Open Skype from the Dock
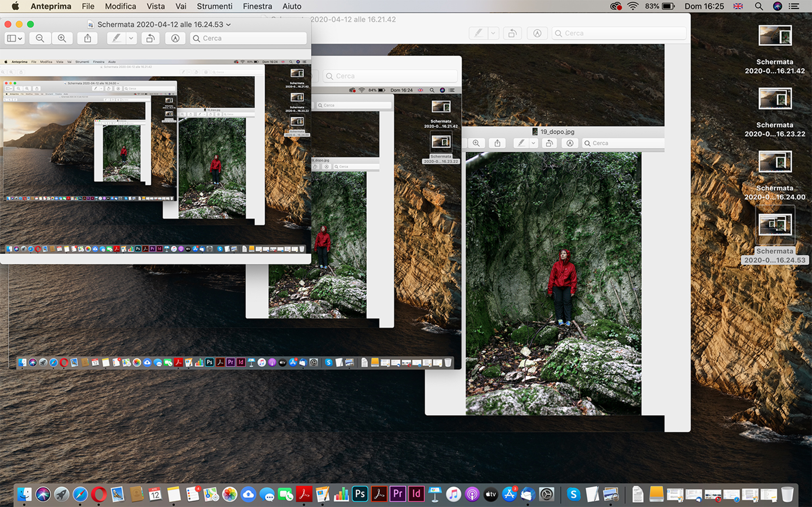Image resolution: width=812 pixels, height=507 pixels. pyautogui.click(x=573, y=495)
